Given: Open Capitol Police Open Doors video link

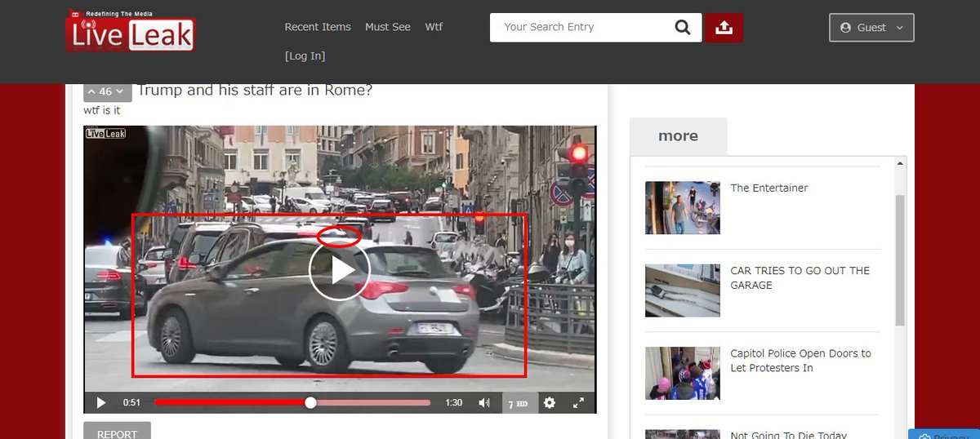Looking at the screenshot, I should (800, 361).
